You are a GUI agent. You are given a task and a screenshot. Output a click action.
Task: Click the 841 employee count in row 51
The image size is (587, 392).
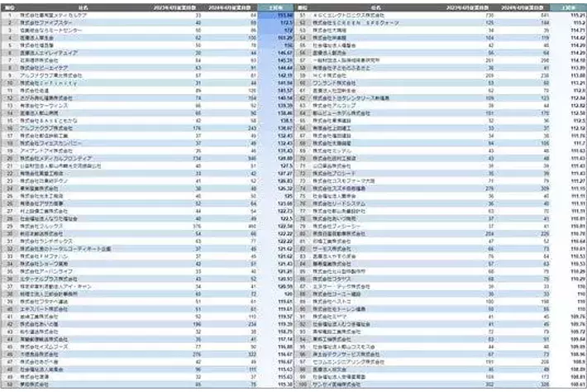pyautogui.click(x=540, y=15)
